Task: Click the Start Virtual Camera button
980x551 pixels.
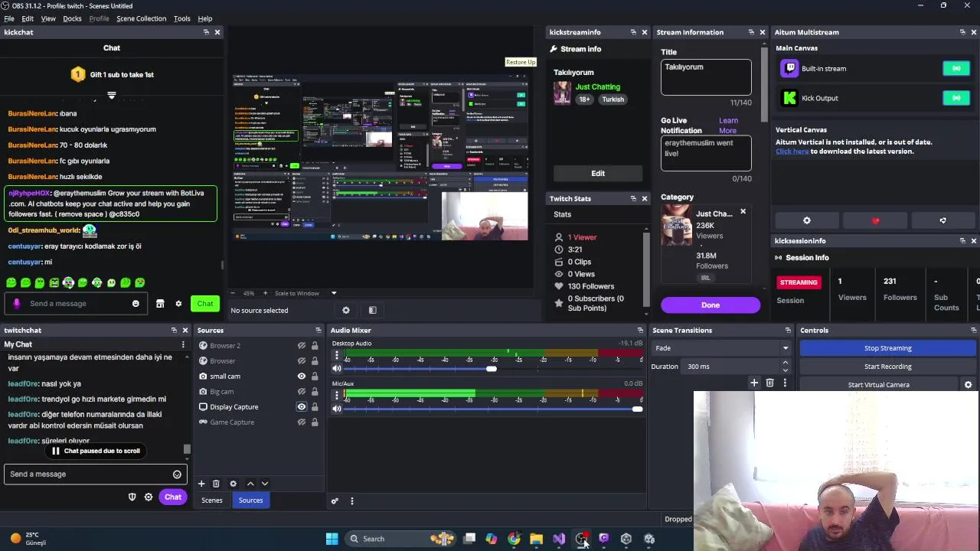Action: (878, 385)
